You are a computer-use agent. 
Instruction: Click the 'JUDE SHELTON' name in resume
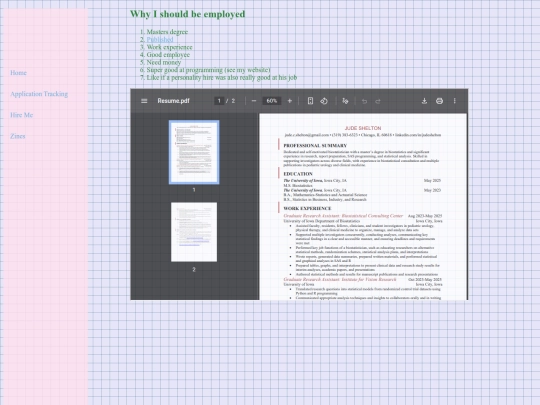coord(363,128)
